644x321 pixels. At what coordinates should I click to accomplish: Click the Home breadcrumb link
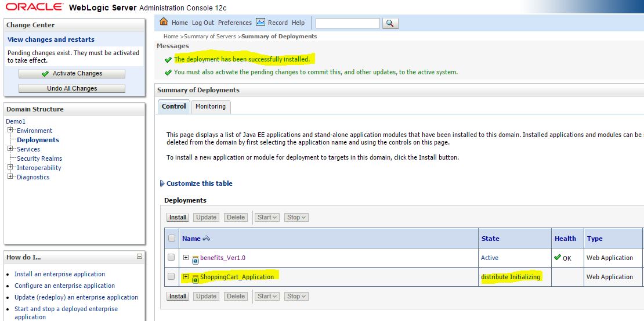tap(171, 36)
